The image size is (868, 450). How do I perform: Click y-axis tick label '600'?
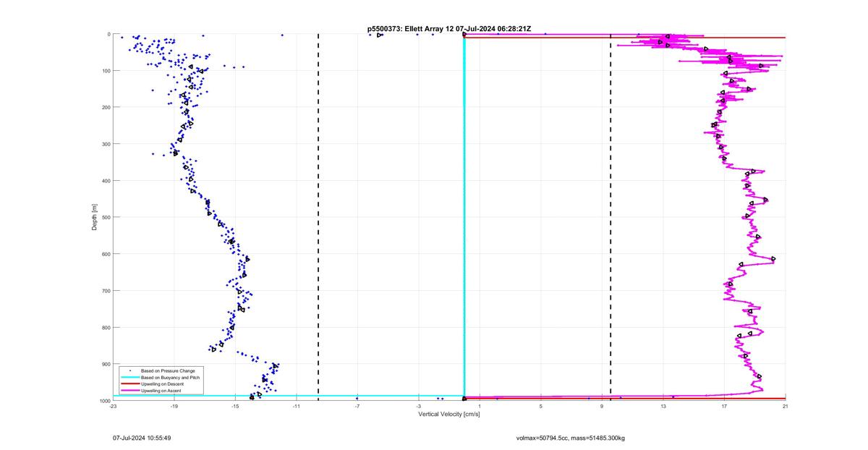click(105, 254)
